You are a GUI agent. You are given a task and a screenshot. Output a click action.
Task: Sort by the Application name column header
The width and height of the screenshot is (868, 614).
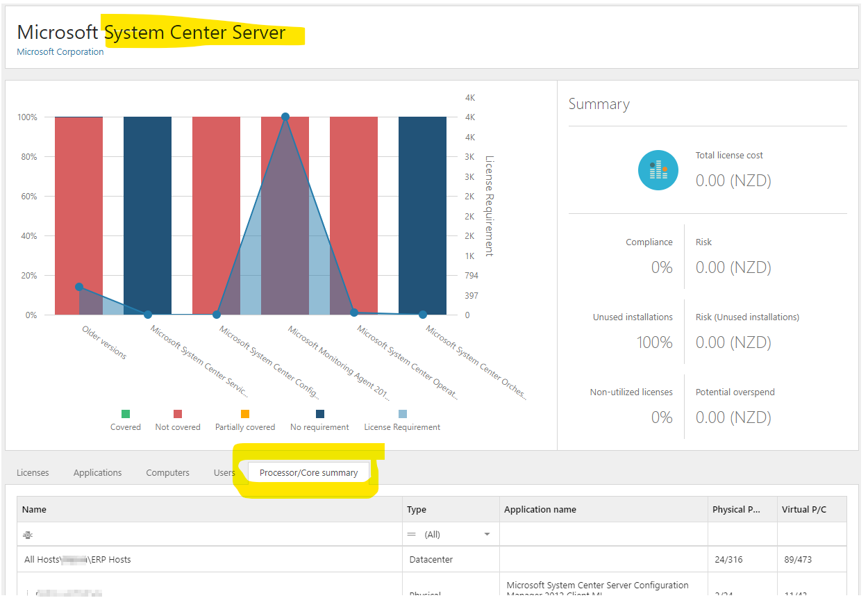pyautogui.click(x=604, y=509)
